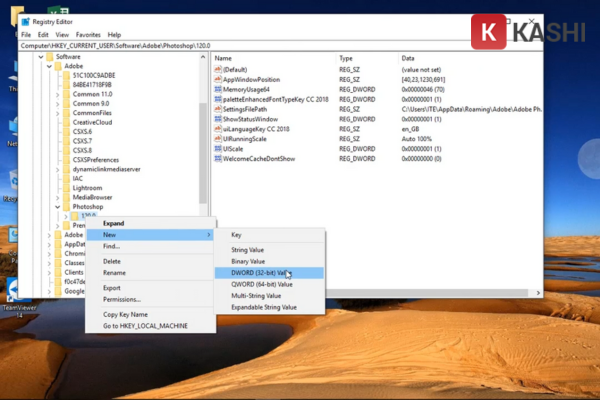Create a new QWORD (64-bit) Value

(x=269, y=284)
